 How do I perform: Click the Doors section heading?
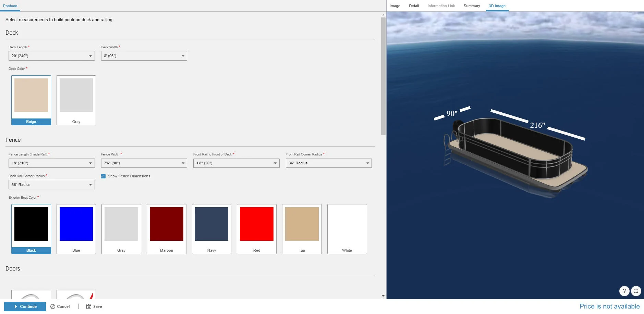coord(13,269)
